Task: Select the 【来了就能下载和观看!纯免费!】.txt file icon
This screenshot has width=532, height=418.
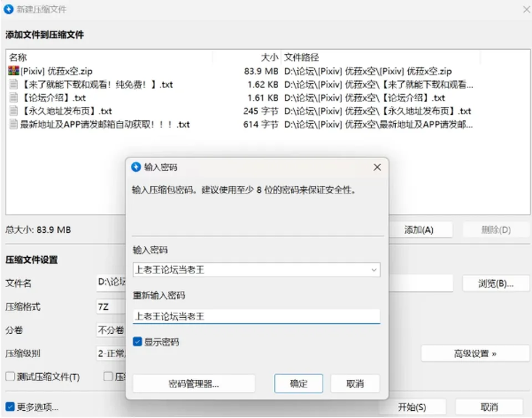Action: click(13, 84)
